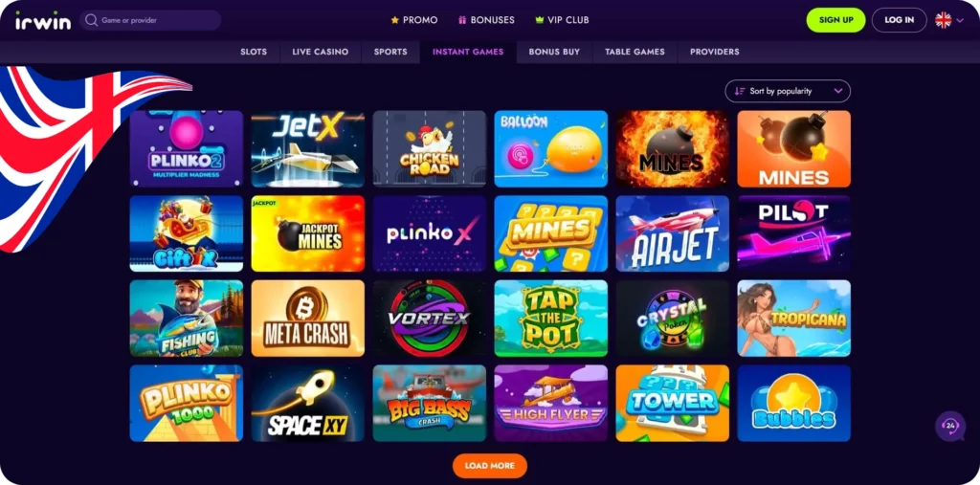Click the Sign Up button
The height and width of the screenshot is (485, 980).
click(835, 20)
